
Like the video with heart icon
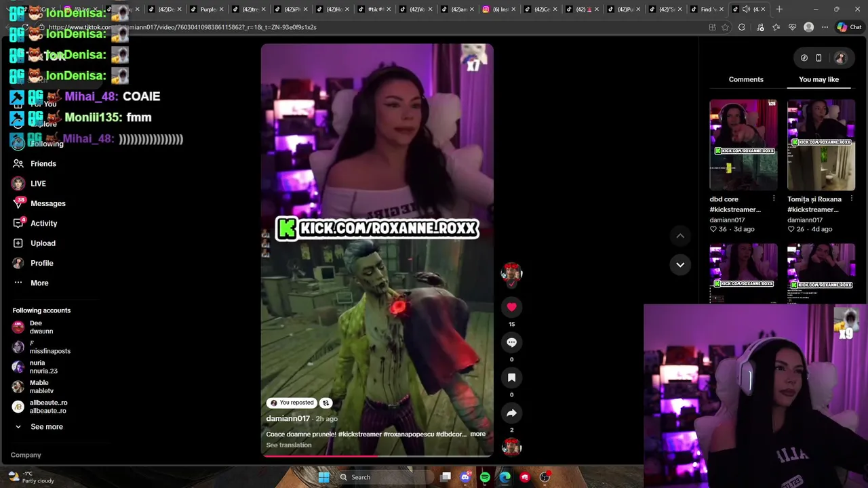(x=511, y=307)
